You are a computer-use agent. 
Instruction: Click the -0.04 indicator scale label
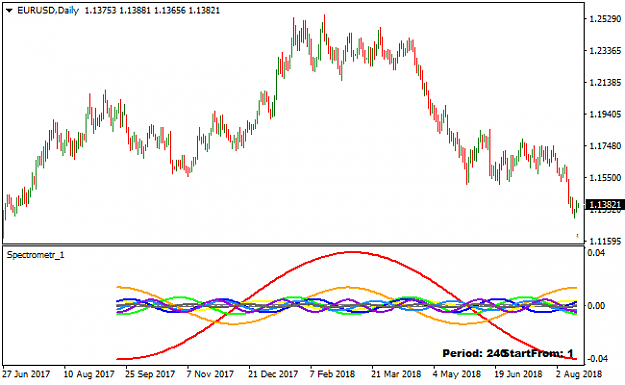[x=597, y=359]
